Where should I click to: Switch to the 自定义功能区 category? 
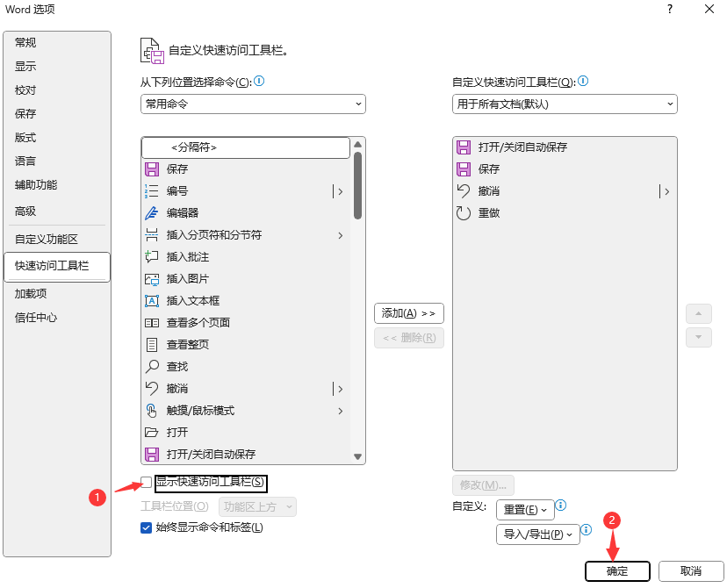point(47,240)
